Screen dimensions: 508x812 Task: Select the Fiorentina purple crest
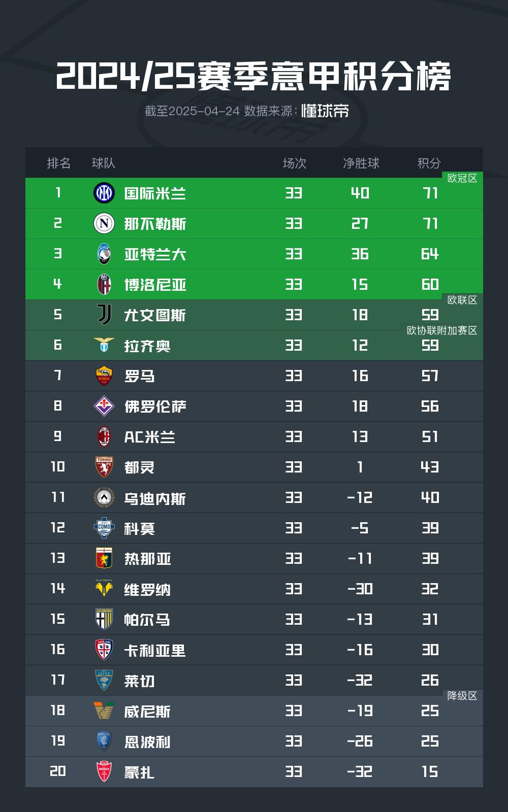[x=104, y=406]
